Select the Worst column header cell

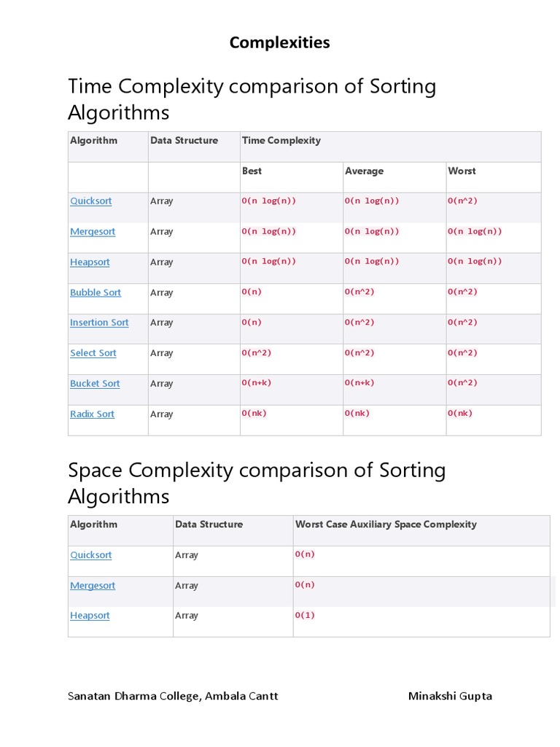(462, 171)
